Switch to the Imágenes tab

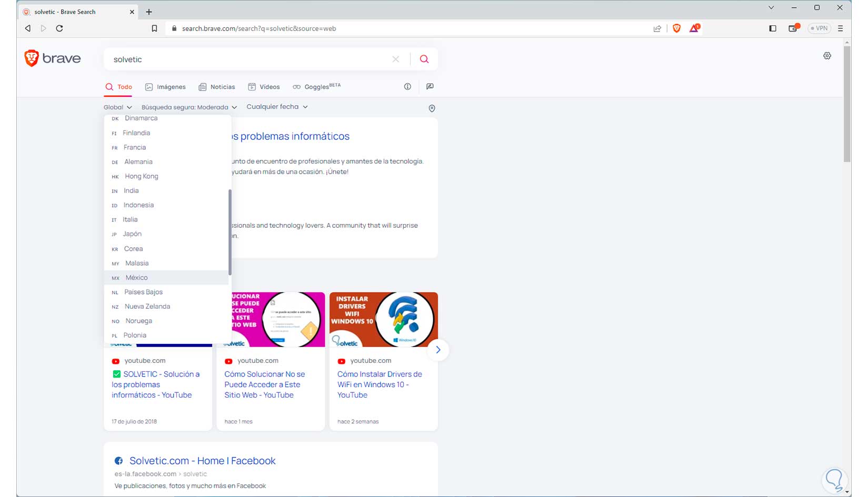[x=165, y=87]
